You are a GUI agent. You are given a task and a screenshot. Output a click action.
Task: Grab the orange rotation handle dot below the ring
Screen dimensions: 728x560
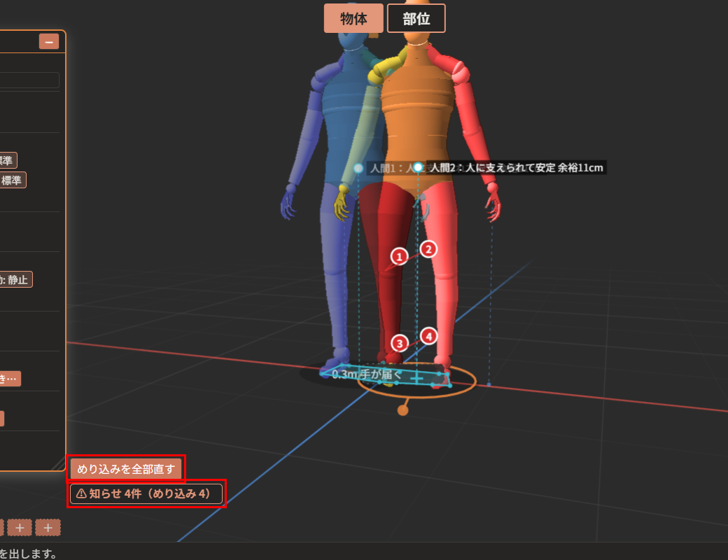coord(403,410)
